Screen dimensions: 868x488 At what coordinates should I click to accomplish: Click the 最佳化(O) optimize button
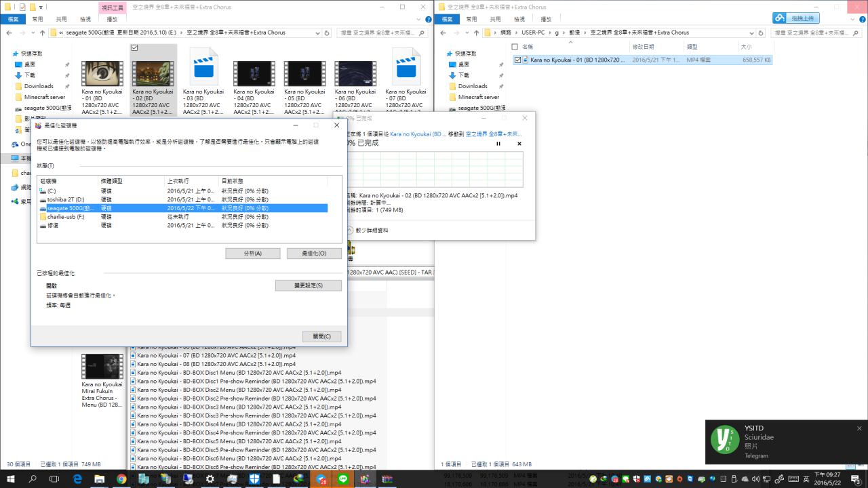point(313,253)
